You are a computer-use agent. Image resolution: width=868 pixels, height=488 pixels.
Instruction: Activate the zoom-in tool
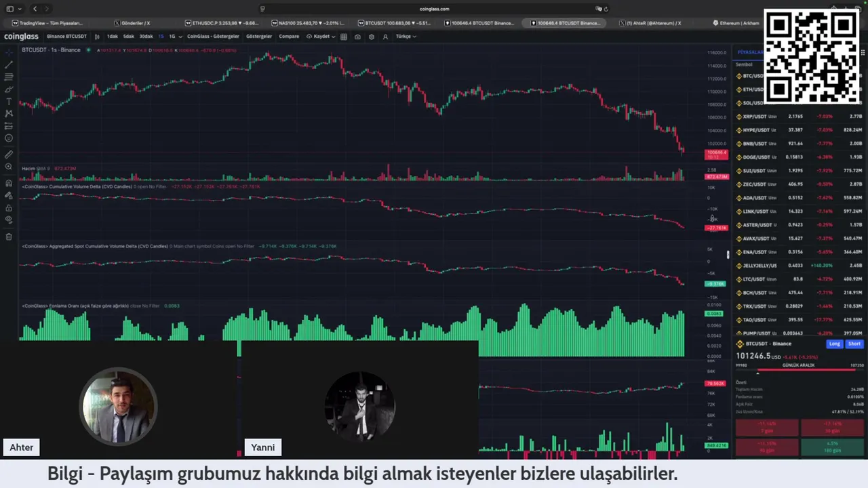pos(9,167)
